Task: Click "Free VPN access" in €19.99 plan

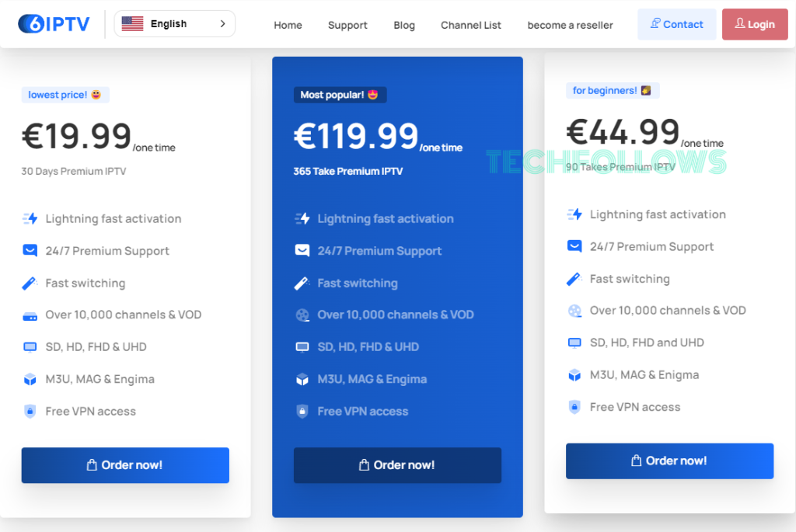Action: [x=90, y=412]
